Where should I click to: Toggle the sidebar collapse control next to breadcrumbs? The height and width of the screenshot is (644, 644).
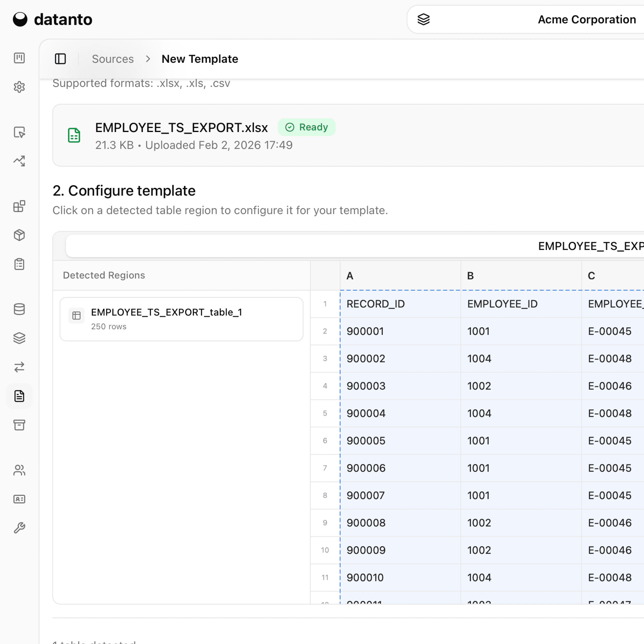[x=60, y=59]
